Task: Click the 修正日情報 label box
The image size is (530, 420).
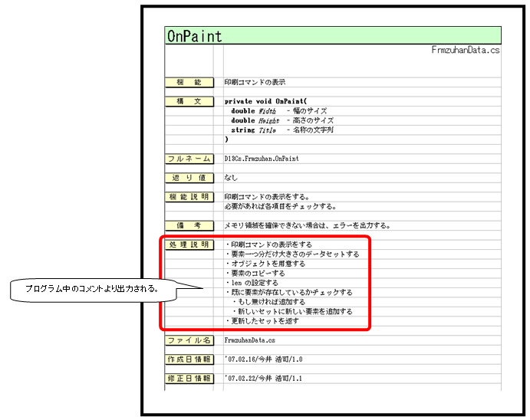Action: tap(189, 378)
